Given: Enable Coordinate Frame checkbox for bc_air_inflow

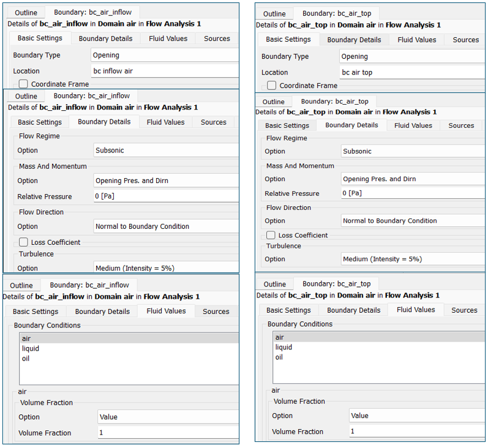Looking at the screenshot, I should (x=23, y=84).
